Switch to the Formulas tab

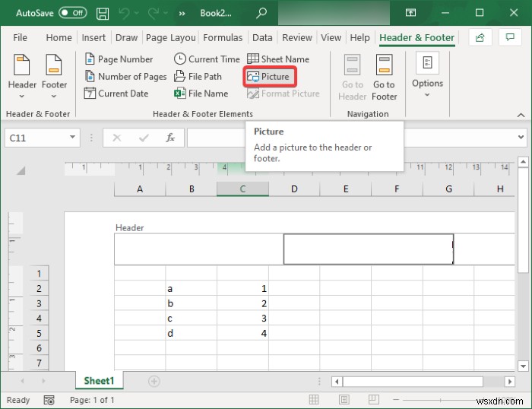click(x=223, y=37)
